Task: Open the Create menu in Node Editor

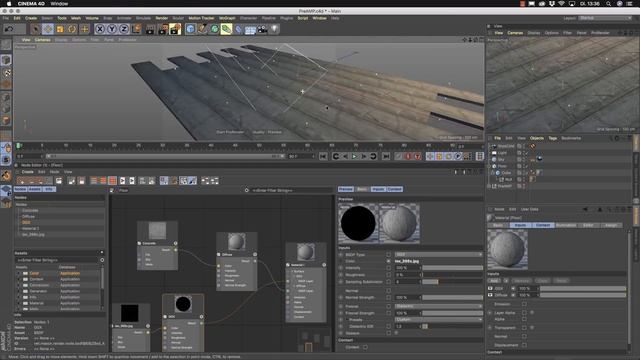Action: [x=27, y=172]
